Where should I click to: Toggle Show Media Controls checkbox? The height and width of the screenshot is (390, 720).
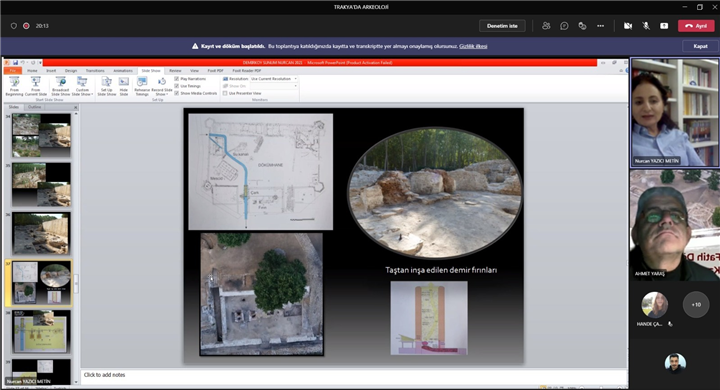[177, 93]
